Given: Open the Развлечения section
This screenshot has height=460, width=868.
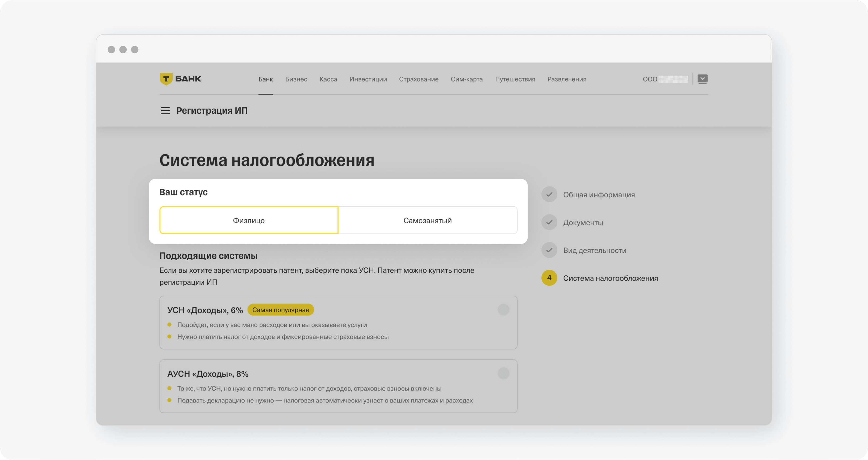Looking at the screenshot, I should click(567, 79).
